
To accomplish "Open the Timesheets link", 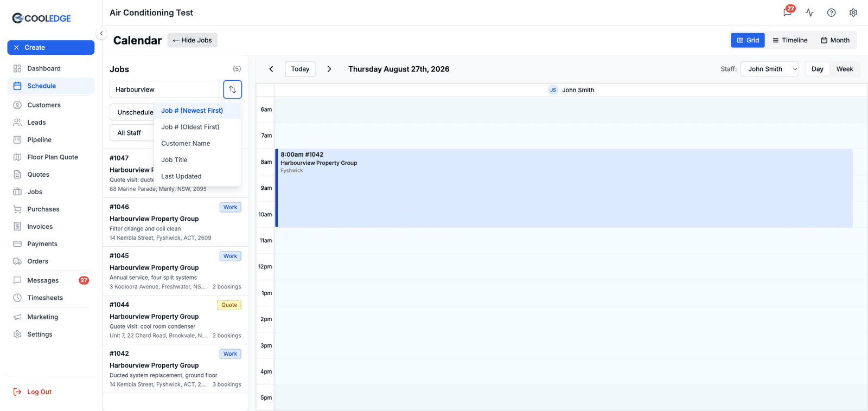I will (x=45, y=298).
